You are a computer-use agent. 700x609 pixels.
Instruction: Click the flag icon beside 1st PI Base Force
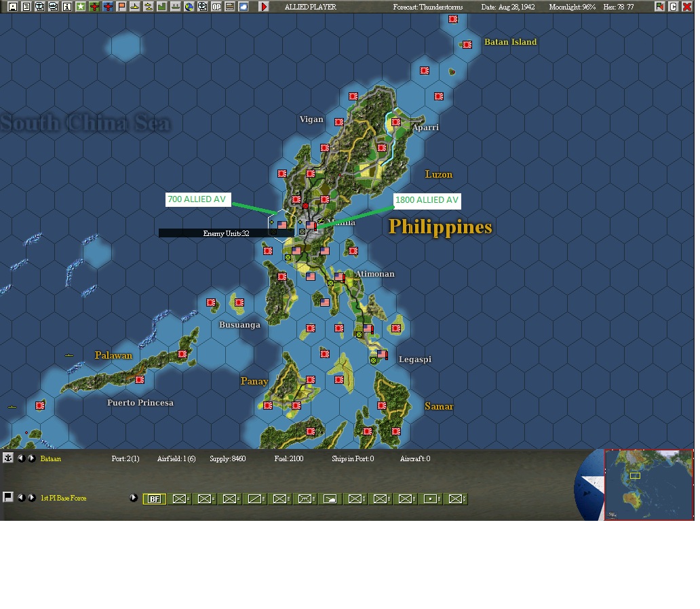click(8, 497)
